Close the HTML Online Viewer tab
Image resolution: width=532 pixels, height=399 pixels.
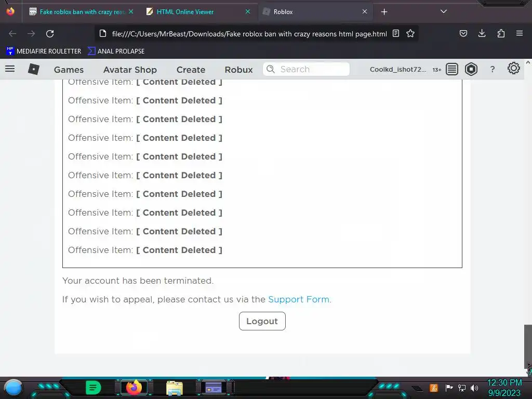248,11
